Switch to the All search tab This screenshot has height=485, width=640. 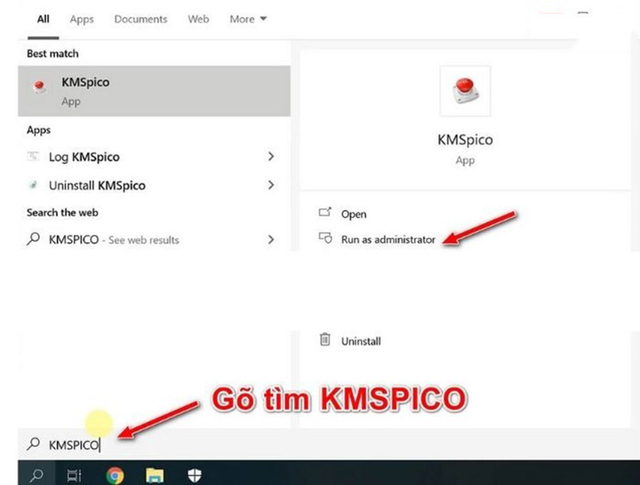pyautogui.click(x=43, y=19)
